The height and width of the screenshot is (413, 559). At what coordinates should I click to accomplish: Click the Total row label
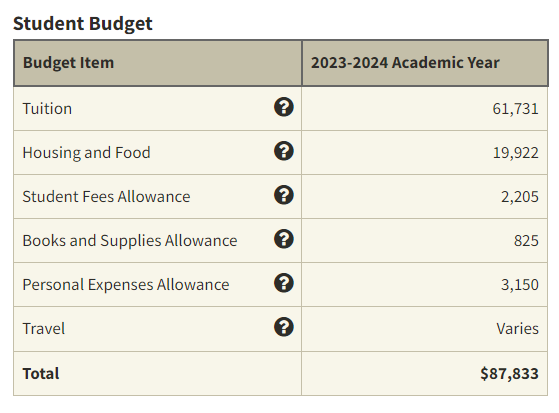(41, 373)
